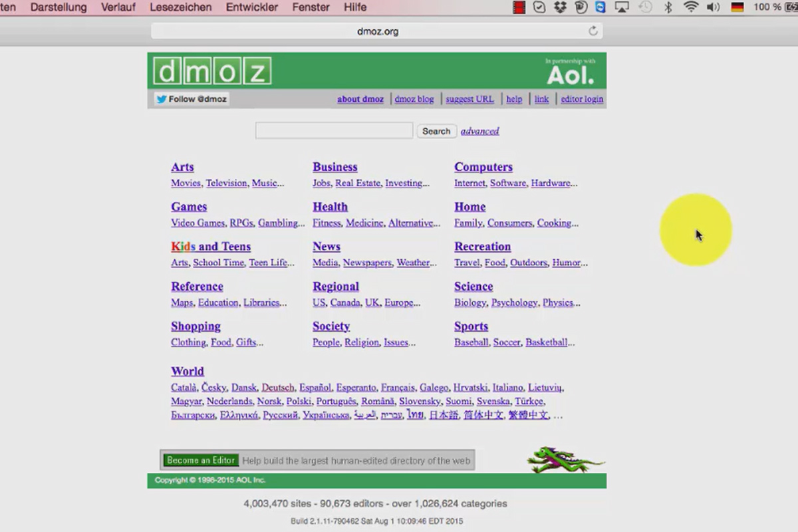Viewport: 798px width, 532px height.
Task: Open the Entwickler menu
Action: (252, 7)
